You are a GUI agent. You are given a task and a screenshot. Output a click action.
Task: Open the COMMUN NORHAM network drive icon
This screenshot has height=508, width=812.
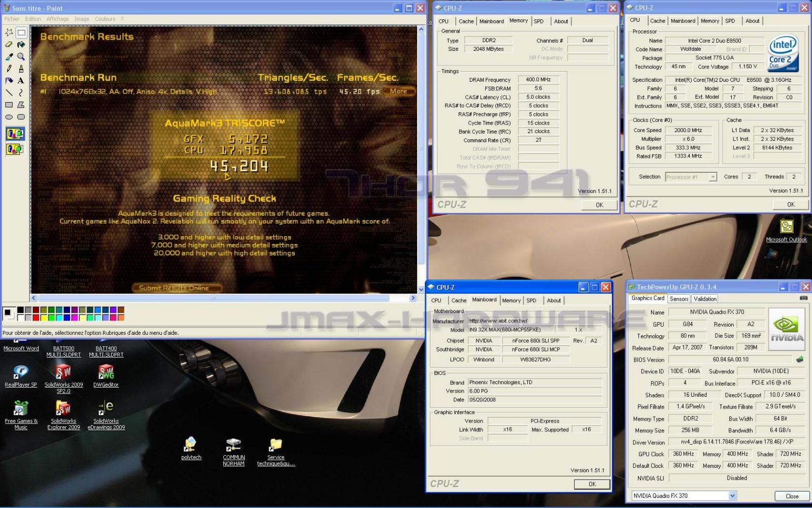tap(233, 452)
